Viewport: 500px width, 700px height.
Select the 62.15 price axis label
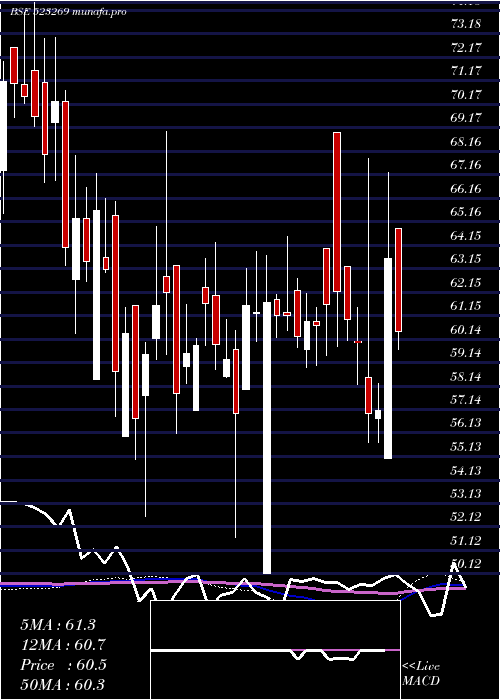pos(466,283)
